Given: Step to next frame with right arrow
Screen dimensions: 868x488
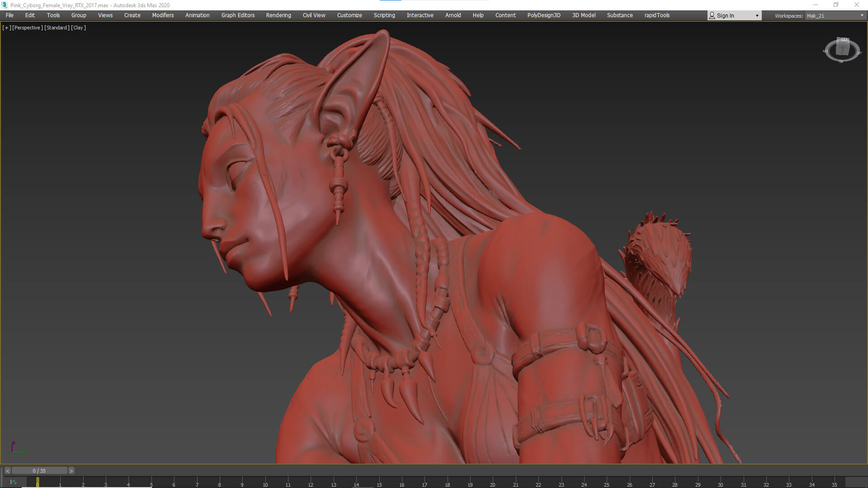Looking at the screenshot, I should (x=71, y=471).
